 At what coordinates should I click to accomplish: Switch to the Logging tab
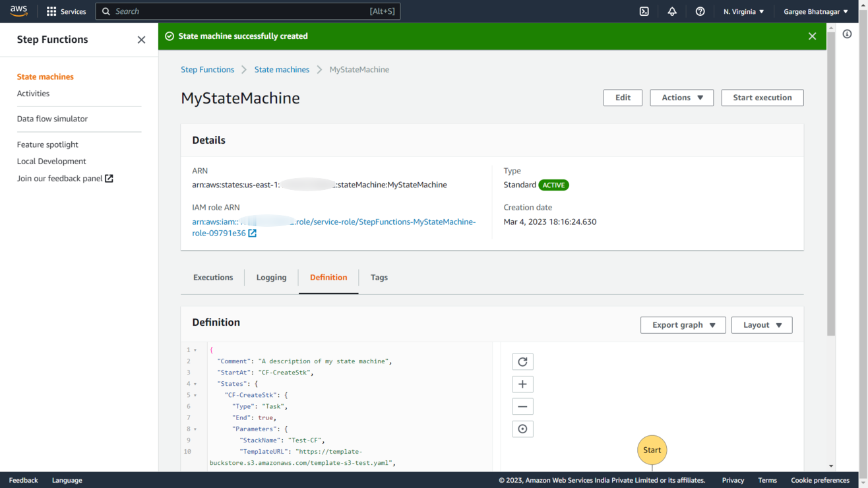[271, 278]
